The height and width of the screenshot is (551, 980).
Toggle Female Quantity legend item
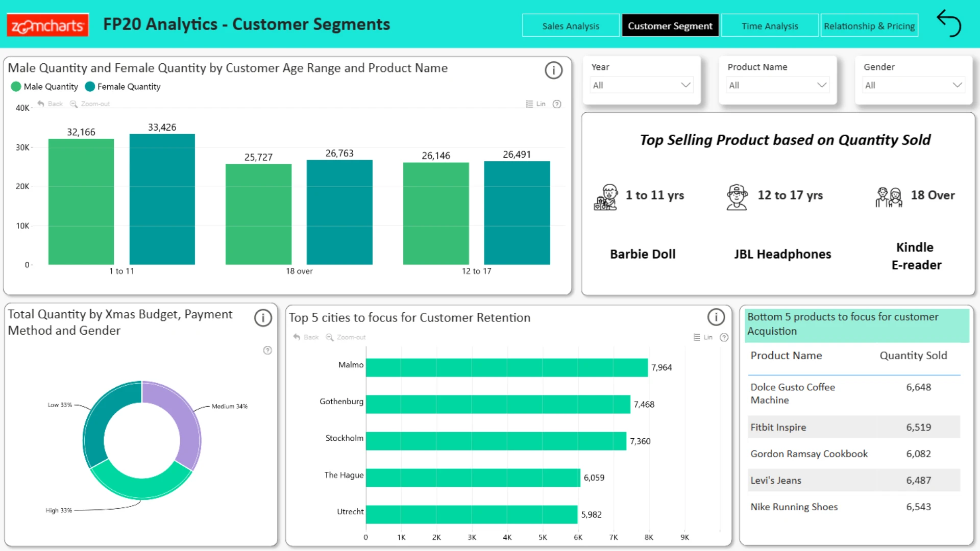click(122, 87)
